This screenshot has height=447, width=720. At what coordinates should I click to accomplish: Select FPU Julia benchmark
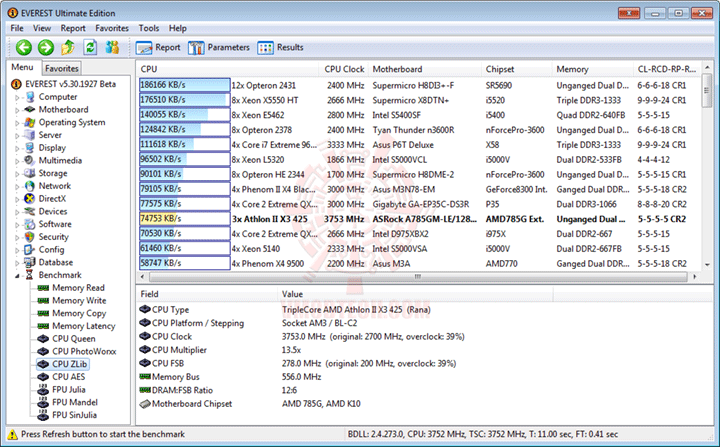69,390
